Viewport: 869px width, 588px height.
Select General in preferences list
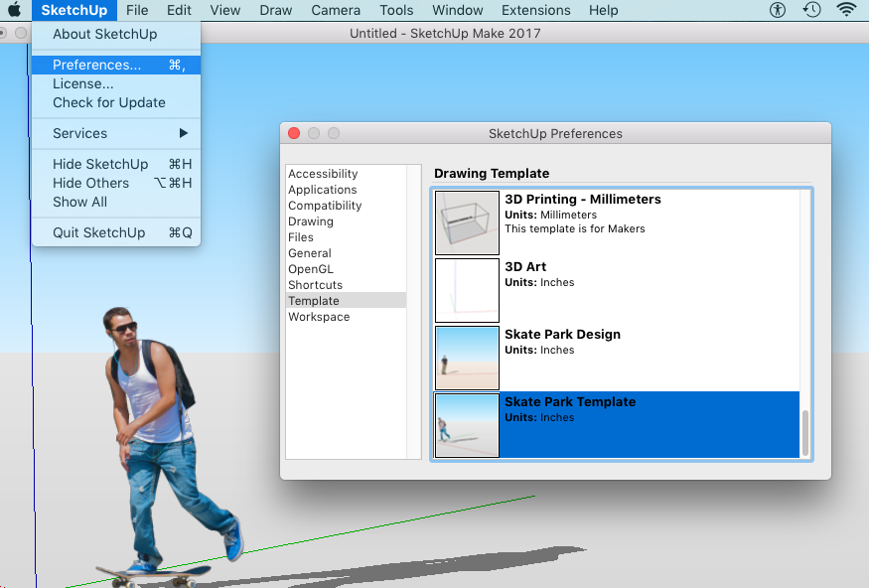[x=346, y=253]
